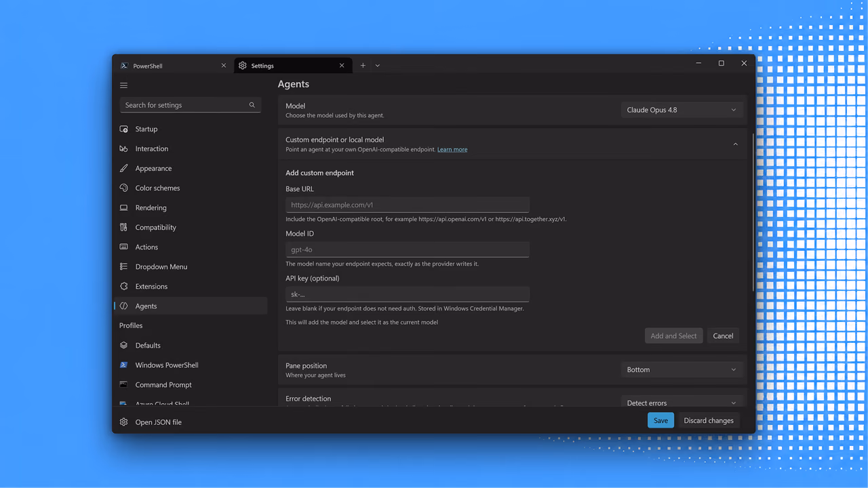Close the PowerShell tab
Screen dimensions: 868x488
pyautogui.click(x=224, y=66)
